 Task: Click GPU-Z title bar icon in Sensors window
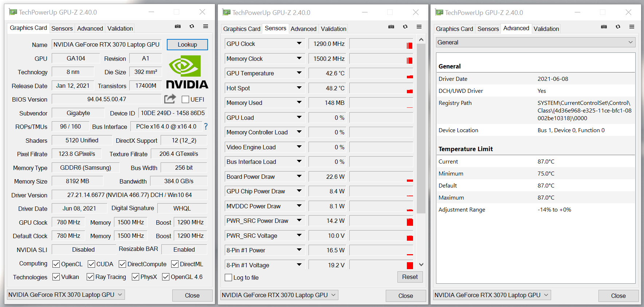(x=227, y=12)
